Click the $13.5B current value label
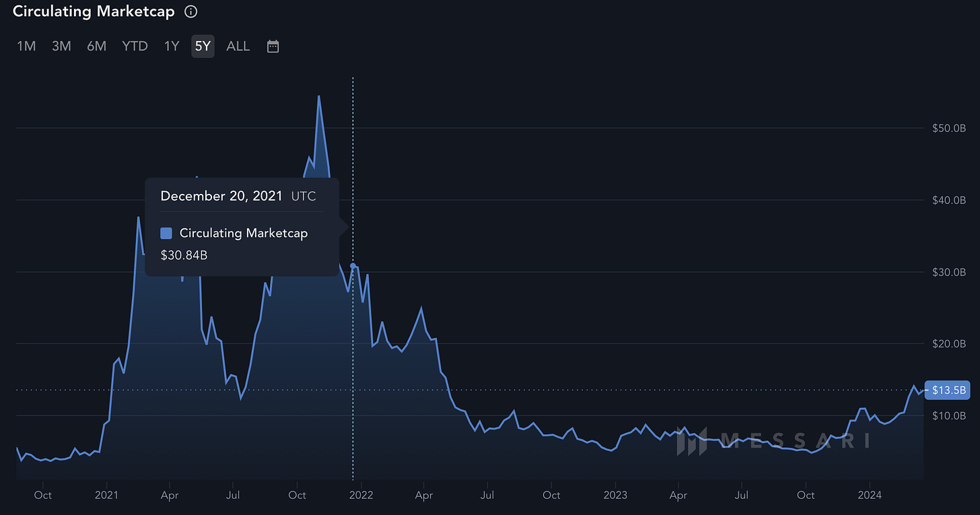Screen dimensions: 980x515 point(949,390)
